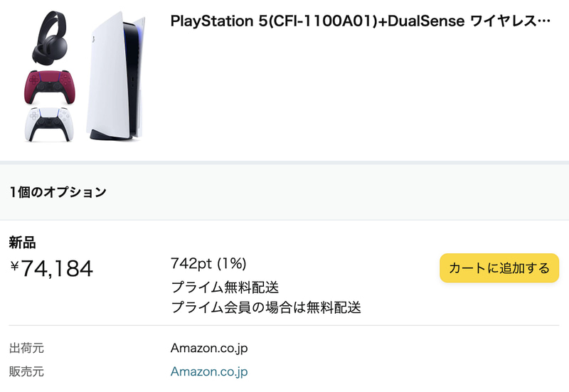Click the 新品 condition label
Image resolution: width=569 pixels, height=392 pixels.
click(22, 243)
